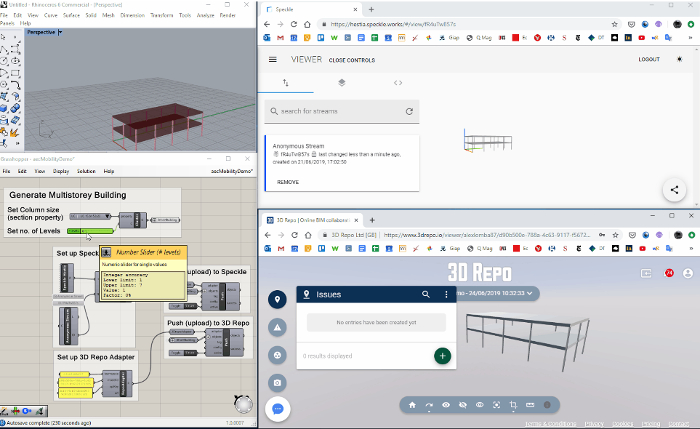Click the home view icon in 3D Repo toolbar
The image size is (700, 429).
coord(411,405)
